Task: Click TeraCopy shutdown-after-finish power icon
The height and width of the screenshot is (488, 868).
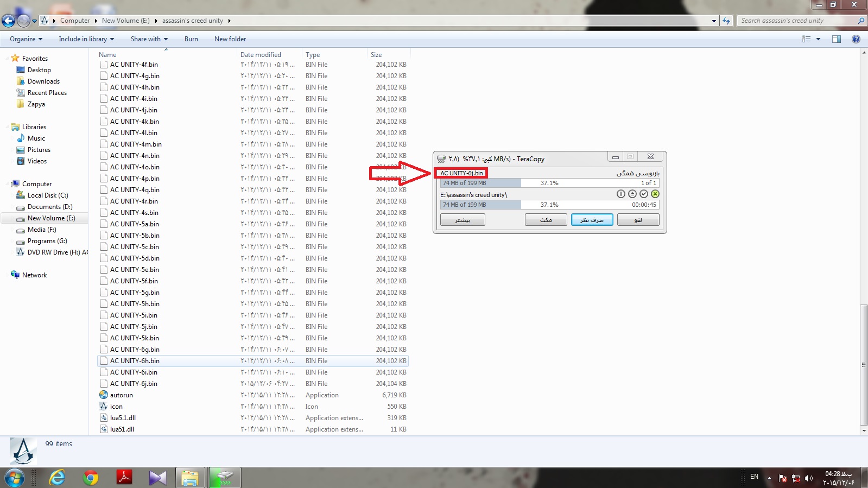Action: pos(621,194)
